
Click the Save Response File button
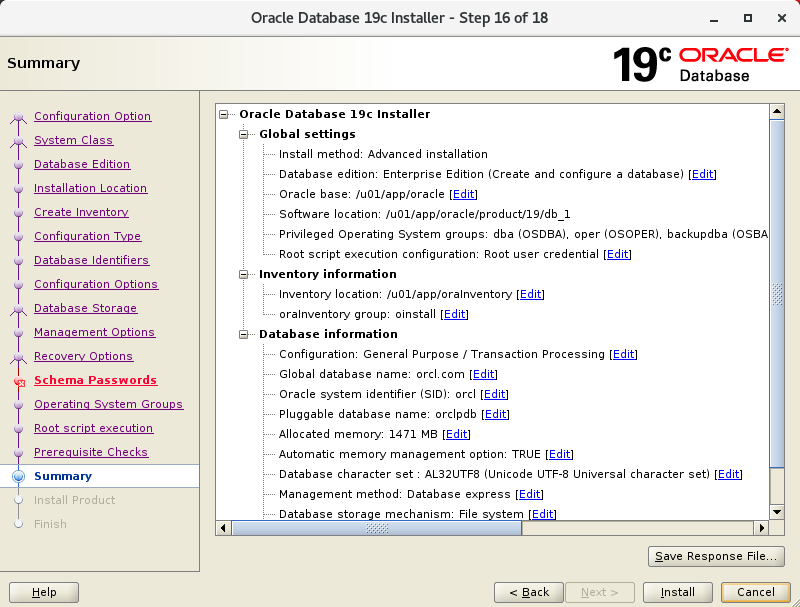[716, 556]
